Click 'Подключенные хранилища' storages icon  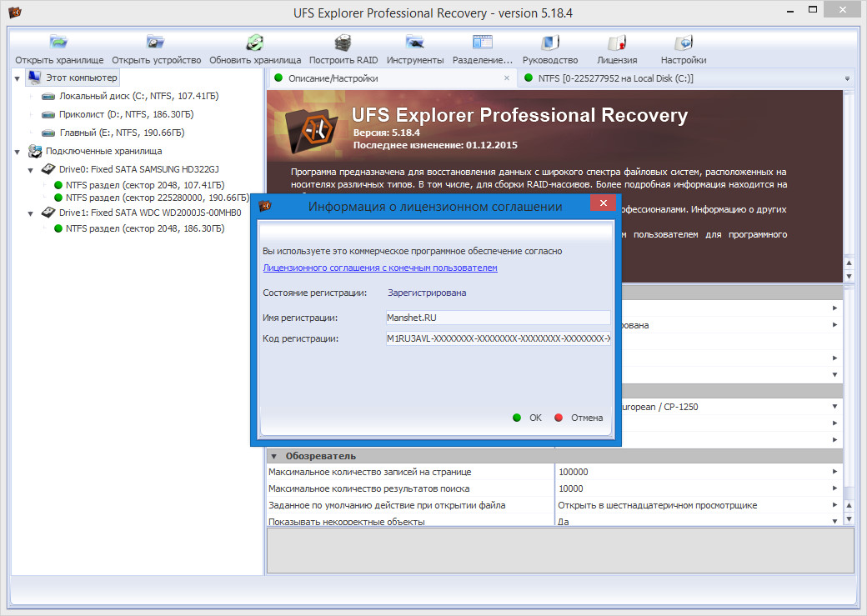point(35,151)
